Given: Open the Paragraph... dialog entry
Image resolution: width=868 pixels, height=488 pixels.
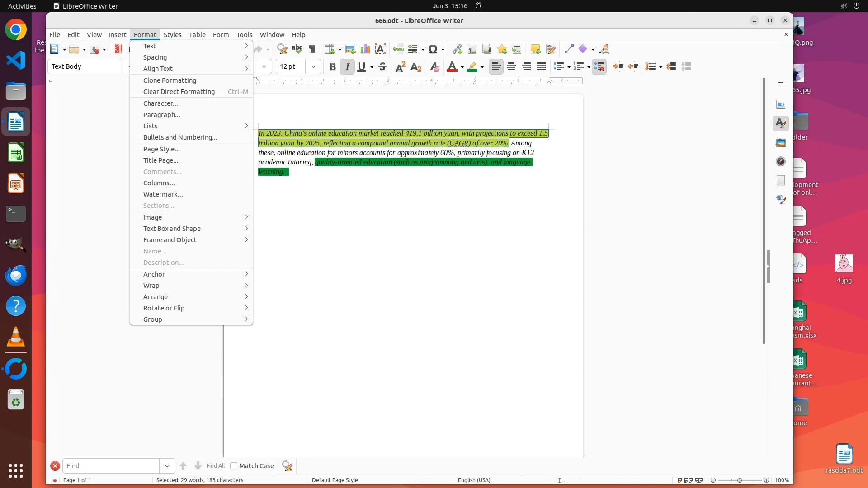Looking at the screenshot, I should click(162, 115).
